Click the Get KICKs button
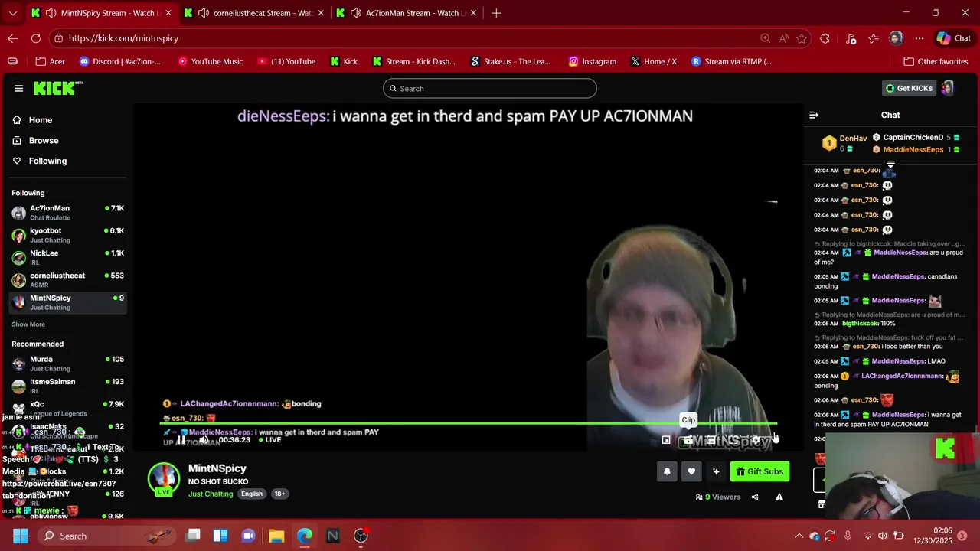Image resolution: width=980 pixels, height=551 pixels. pyautogui.click(x=909, y=88)
